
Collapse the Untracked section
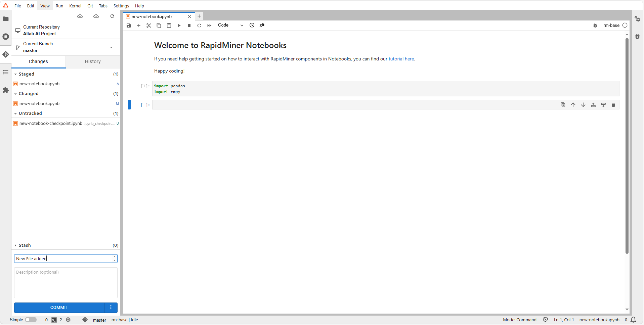(15, 113)
